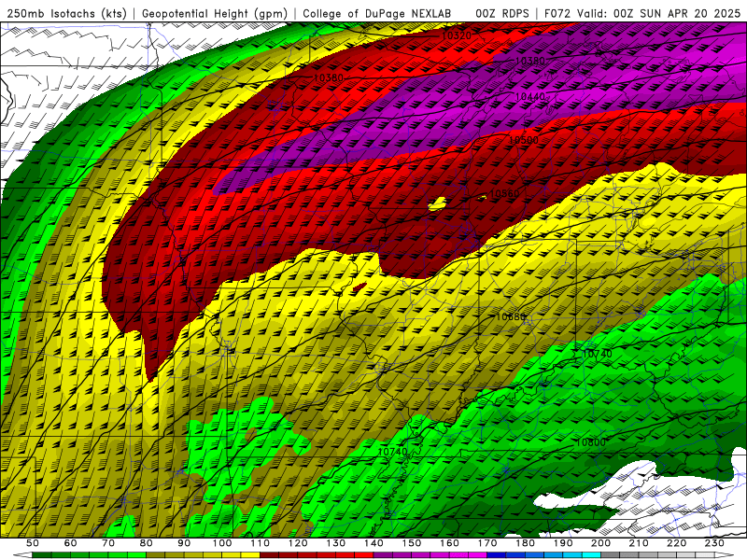Select the 10440 height contour label

pos(529,97)
